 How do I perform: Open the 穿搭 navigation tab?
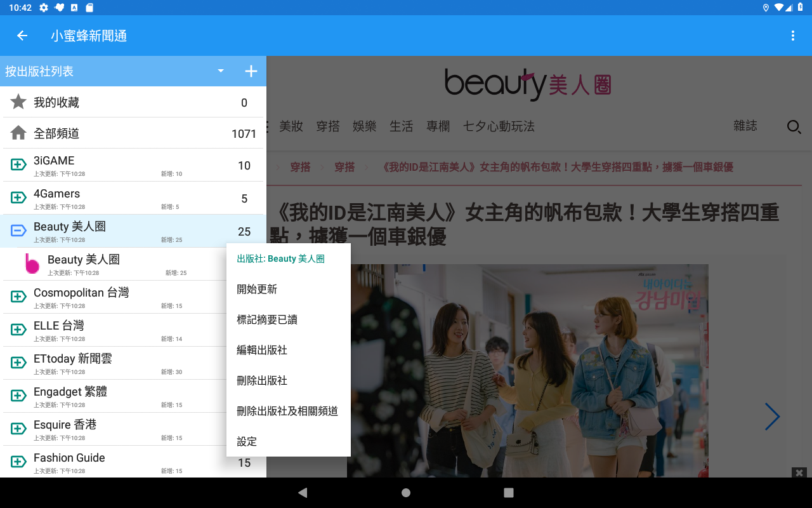(x=328, y=126)
